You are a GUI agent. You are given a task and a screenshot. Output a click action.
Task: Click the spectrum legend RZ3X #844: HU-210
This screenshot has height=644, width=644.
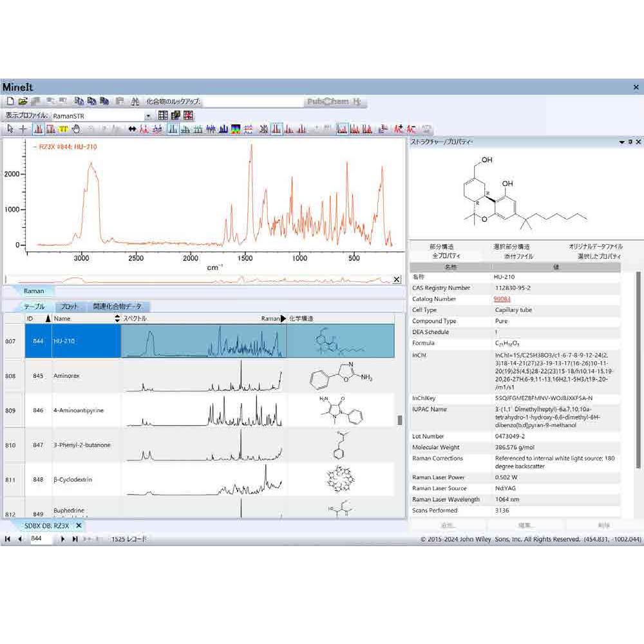[65, 147]
